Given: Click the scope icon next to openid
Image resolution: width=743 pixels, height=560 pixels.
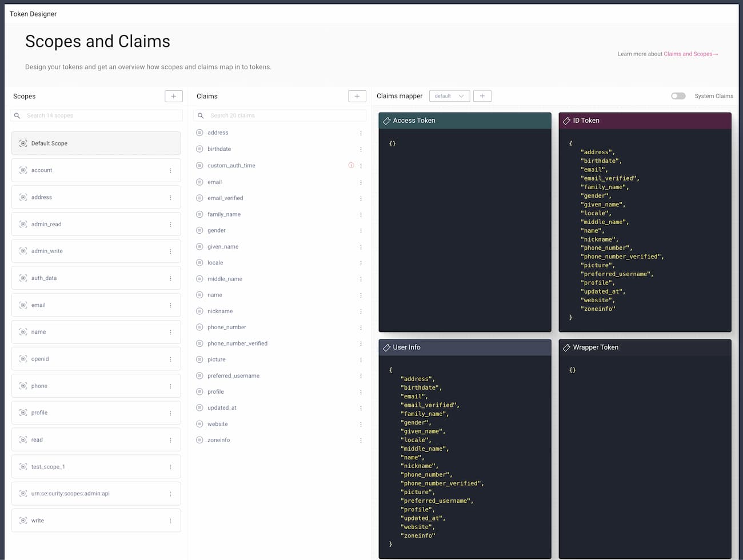Looking at the screenshot, I should pos(23,359).
